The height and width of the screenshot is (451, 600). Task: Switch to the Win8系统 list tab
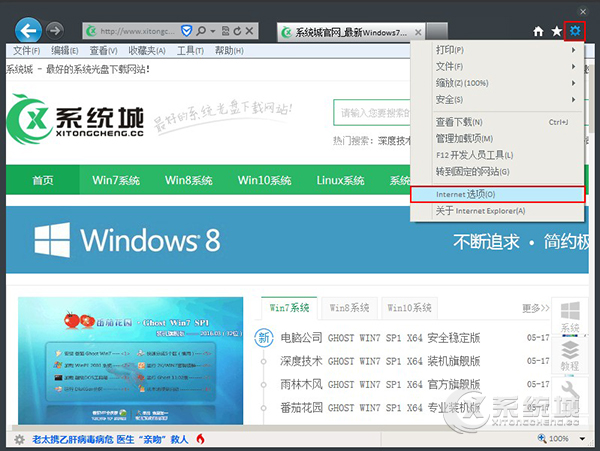tap(349, 308)
